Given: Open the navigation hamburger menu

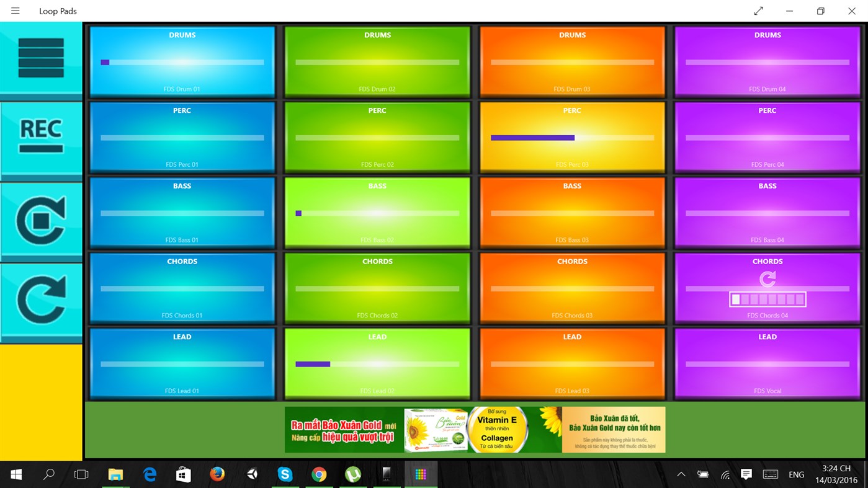Looking at the screenshot, I should tap(15, 11).
